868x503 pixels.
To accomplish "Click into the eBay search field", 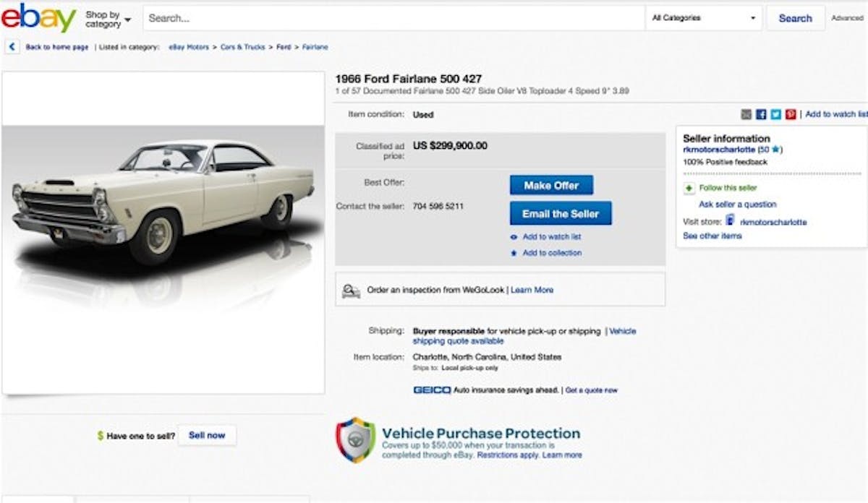I will click(391, 18).
